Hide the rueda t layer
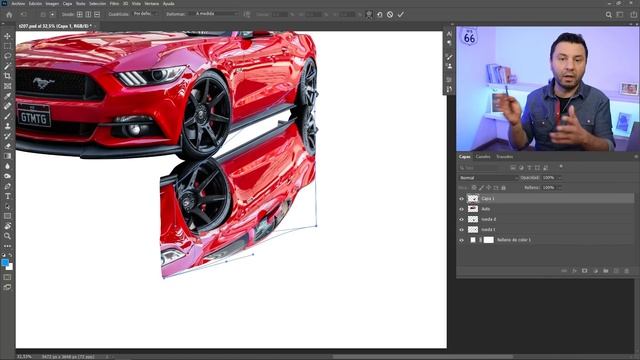Image resolution: width=640 pixels, height=360 pixels. click(x=462, y=230)
